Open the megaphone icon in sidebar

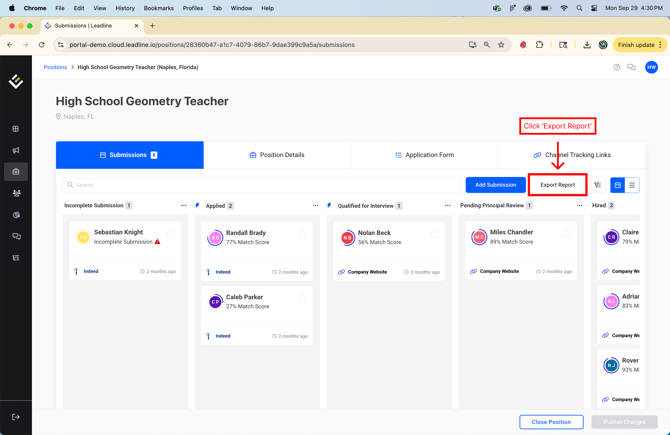(x=16, y=150)
